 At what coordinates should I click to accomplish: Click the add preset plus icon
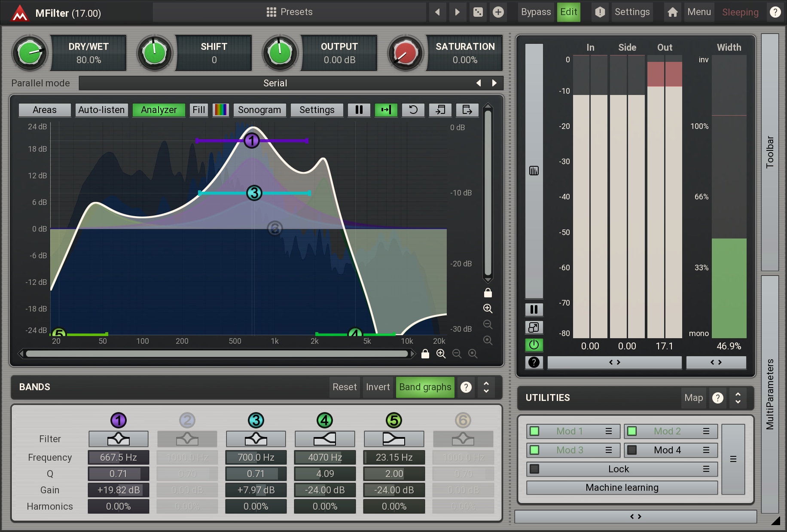tap(498, 12)
